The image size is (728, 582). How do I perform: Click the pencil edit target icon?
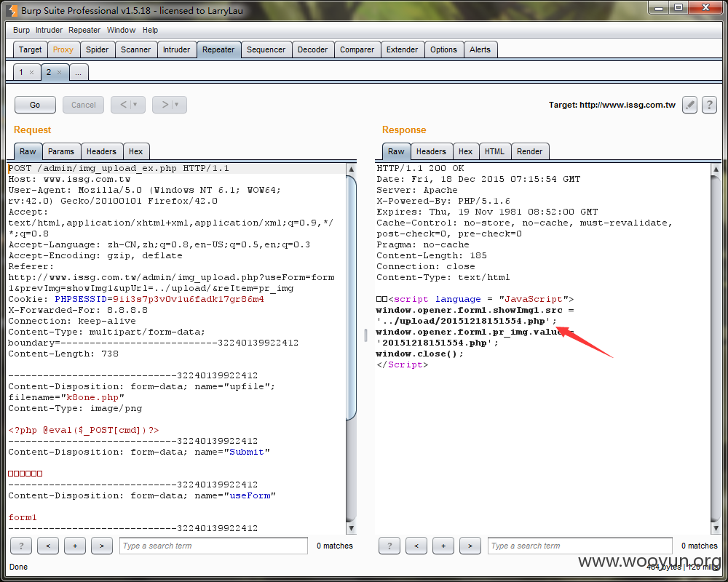(x=689, y=105)
